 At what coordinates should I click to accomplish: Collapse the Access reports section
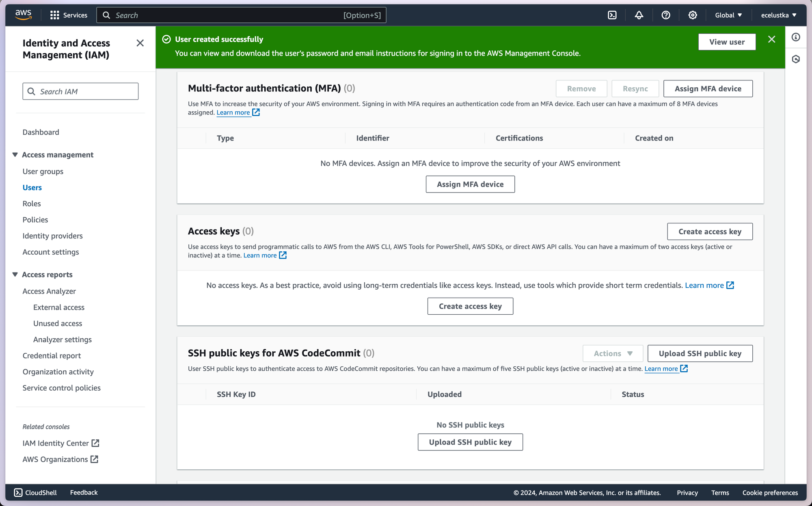pos(15,275)
